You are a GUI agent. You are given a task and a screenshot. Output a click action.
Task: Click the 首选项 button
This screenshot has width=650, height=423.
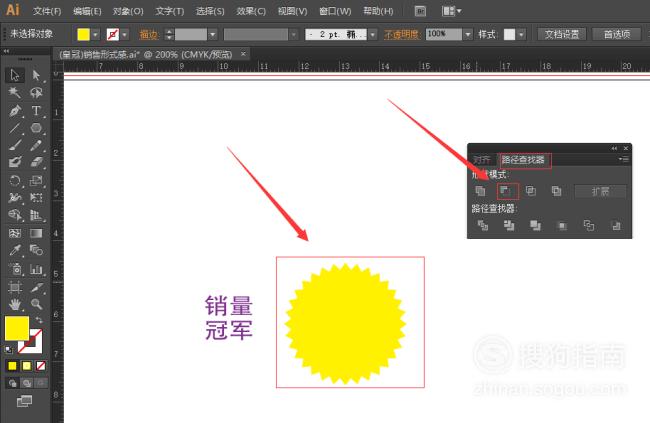coord(617,34)
